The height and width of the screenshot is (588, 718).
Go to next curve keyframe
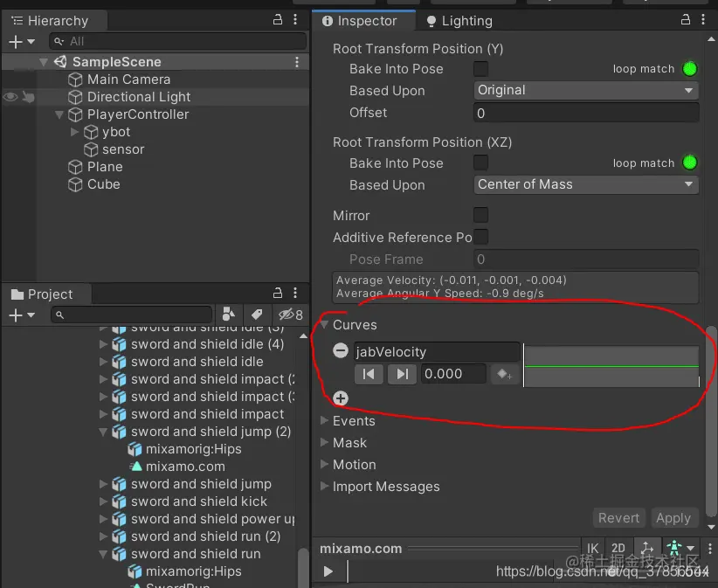point(402,374)
